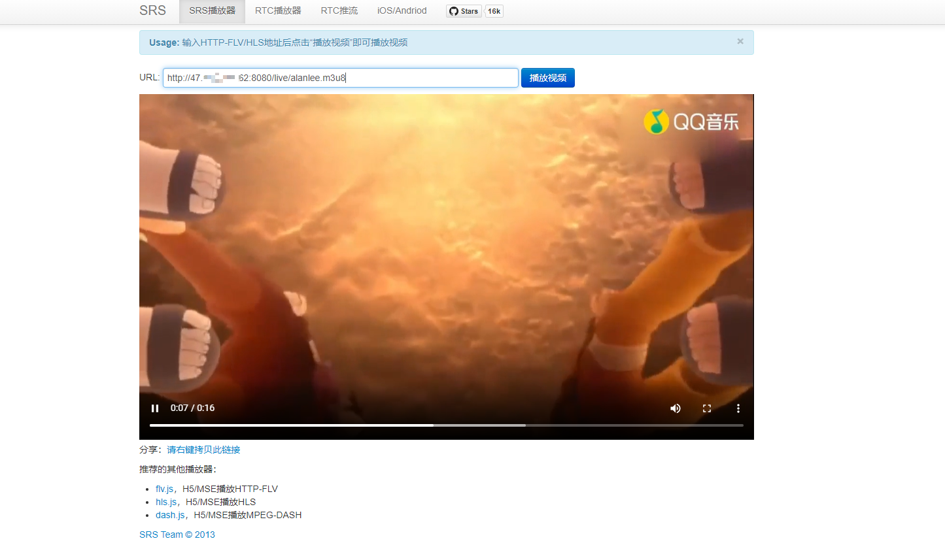
Task: Open the SRS Team © 2013 link
Action: click(177, 535)
